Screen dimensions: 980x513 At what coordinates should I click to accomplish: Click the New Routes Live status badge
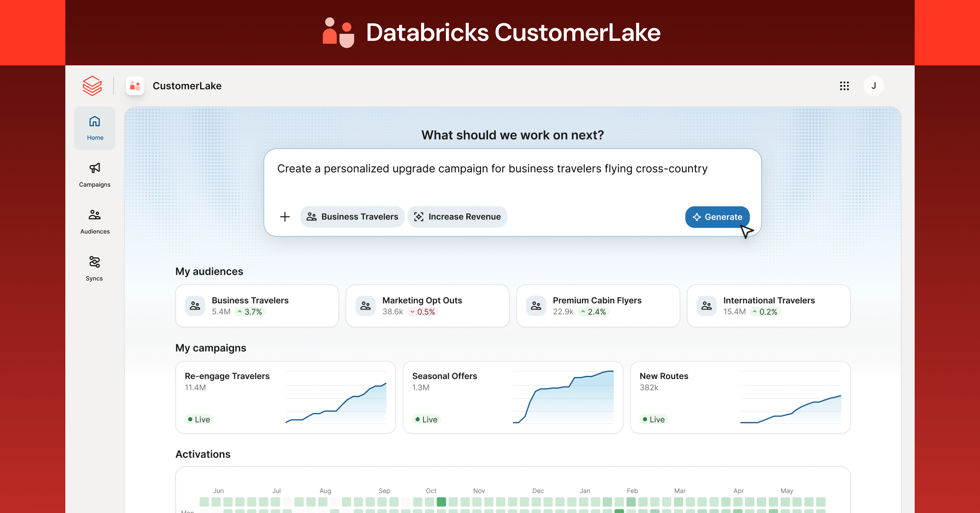(x=654, y=419)
